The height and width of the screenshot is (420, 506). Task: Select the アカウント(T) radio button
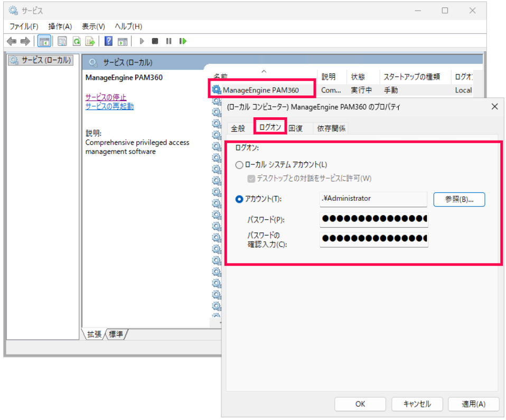[239, 199]
